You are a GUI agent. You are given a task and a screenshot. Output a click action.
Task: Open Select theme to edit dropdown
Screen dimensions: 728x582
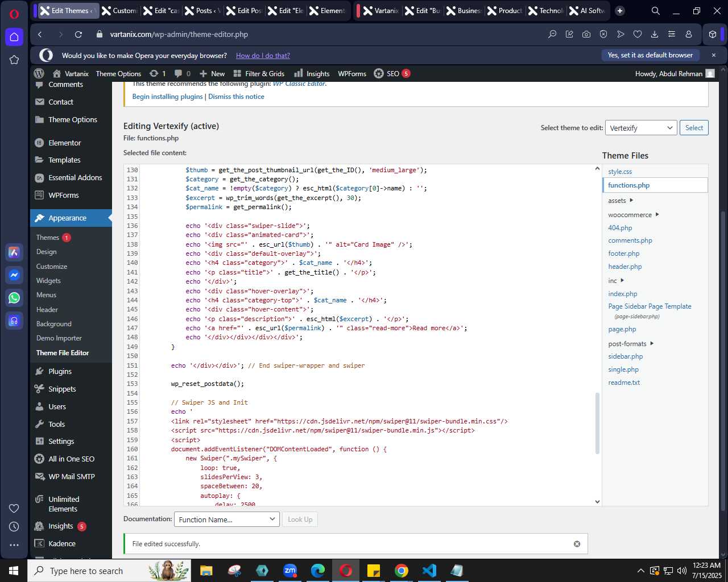[641, 128]
